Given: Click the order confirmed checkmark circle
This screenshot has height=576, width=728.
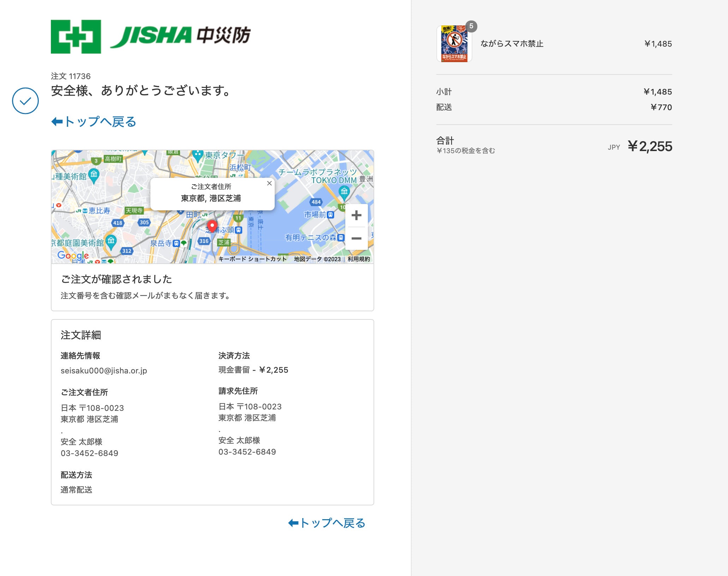Looking at the screenshot, I should [25, 101].
